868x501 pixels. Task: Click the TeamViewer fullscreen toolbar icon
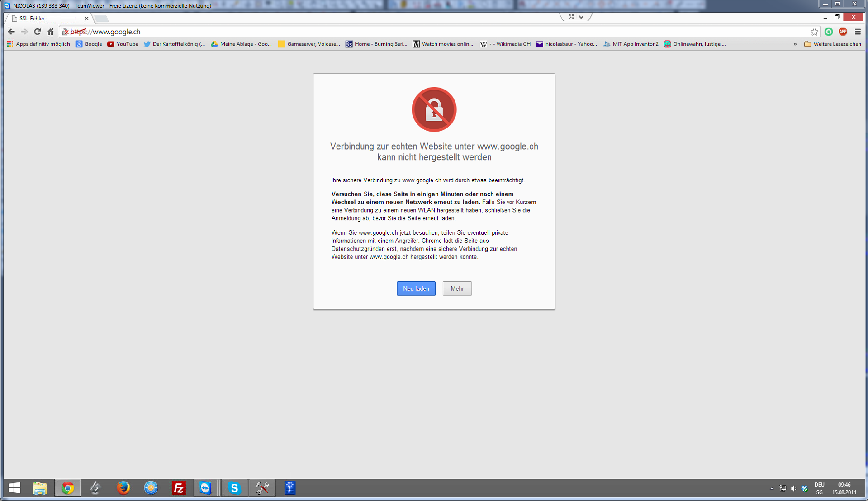[571, 17]
